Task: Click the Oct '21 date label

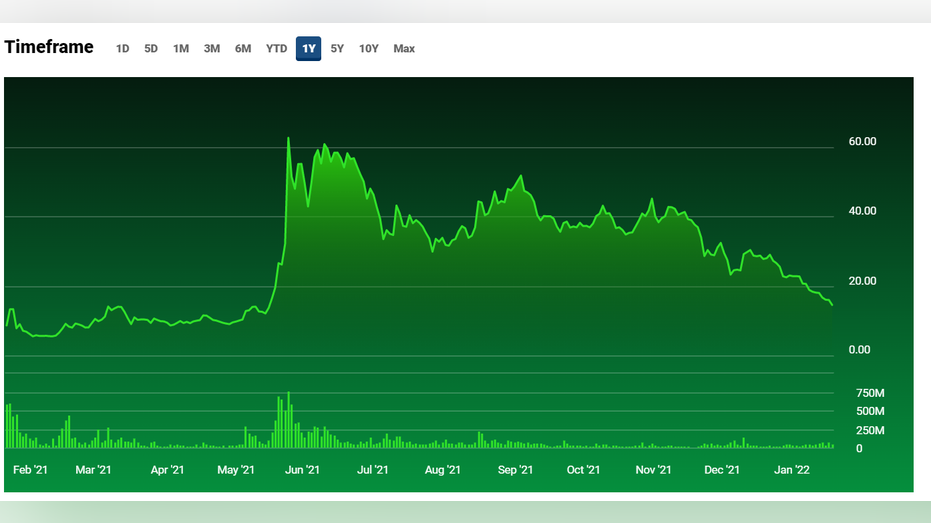Action: 583,470
